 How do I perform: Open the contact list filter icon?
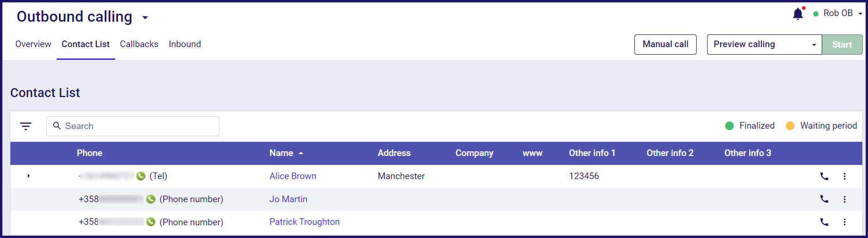(x=26, y=126)
